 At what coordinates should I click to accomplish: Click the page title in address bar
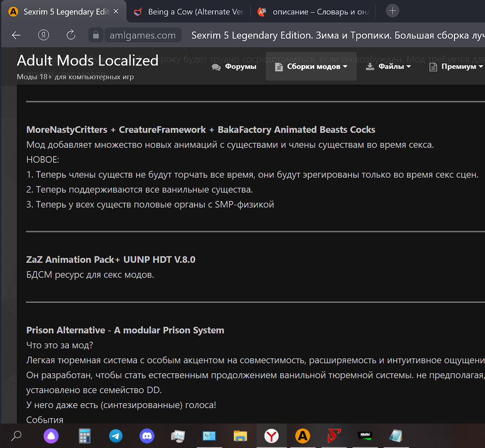[338, 35]
